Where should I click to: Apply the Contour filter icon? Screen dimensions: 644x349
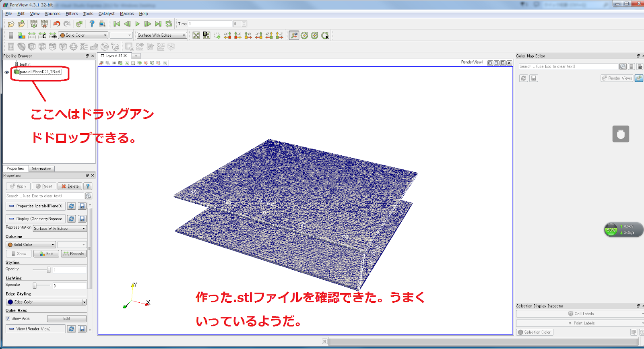(x=21, y=47)
